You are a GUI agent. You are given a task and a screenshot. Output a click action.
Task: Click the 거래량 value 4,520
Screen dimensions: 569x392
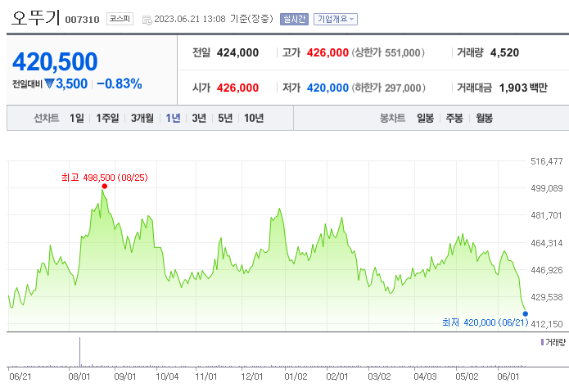point(504,52)
